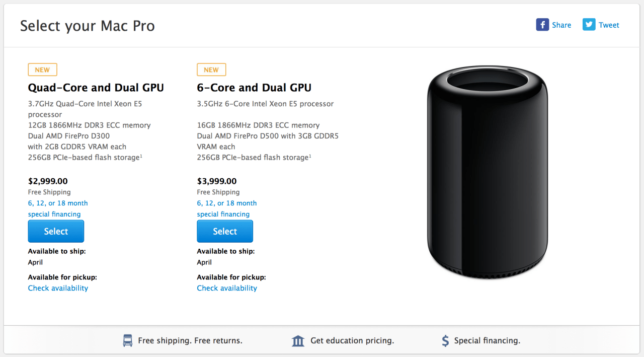
Task: Click the free shipping truck icon
Action: point(128,341)
